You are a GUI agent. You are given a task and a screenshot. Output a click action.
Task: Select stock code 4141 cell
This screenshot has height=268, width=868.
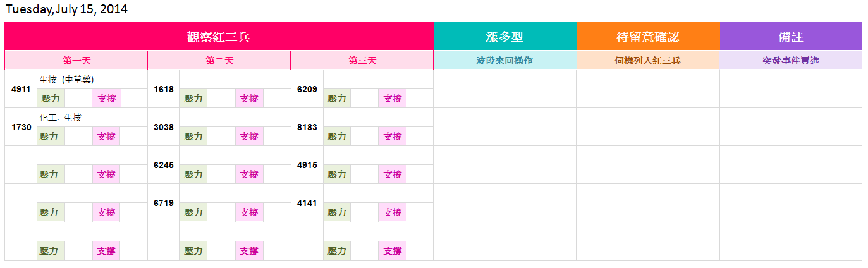(307, 203)
